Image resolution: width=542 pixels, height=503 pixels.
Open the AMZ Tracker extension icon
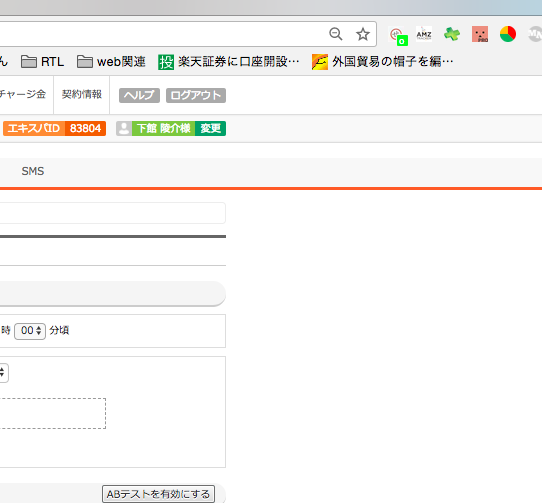point(424,34)
